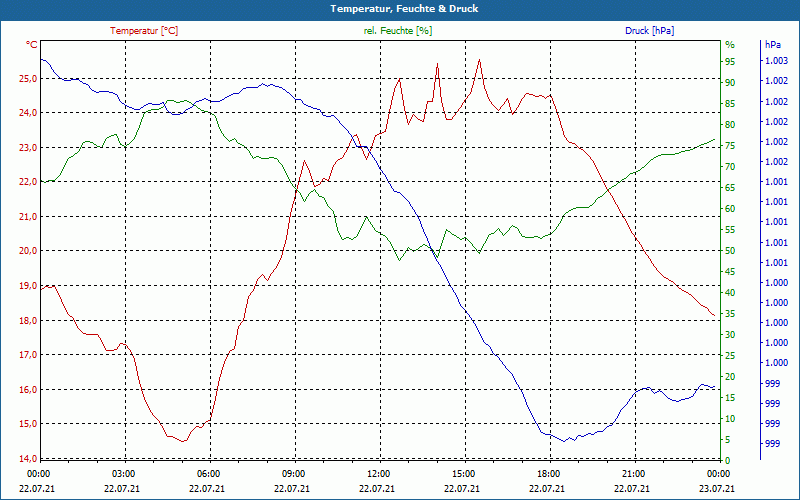Click the 30 humidity axis tick

(730, 335)
